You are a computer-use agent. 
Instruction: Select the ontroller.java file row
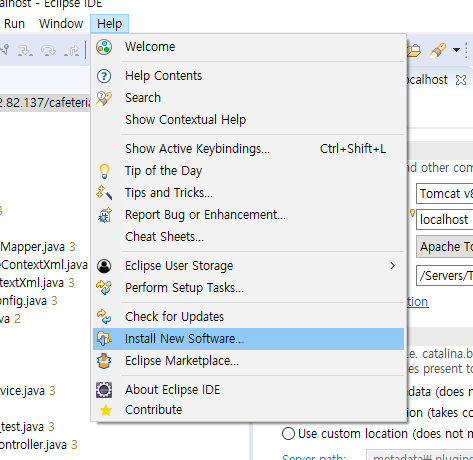39,445
